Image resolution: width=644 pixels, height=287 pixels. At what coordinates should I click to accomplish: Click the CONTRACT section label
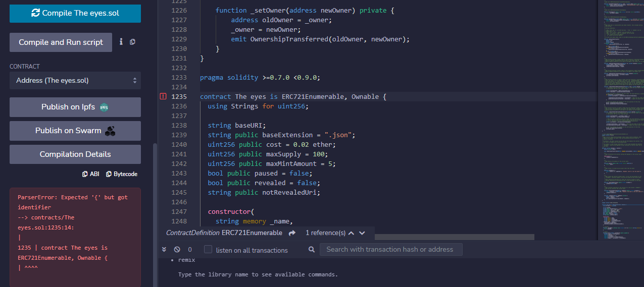tap(24, 67)
